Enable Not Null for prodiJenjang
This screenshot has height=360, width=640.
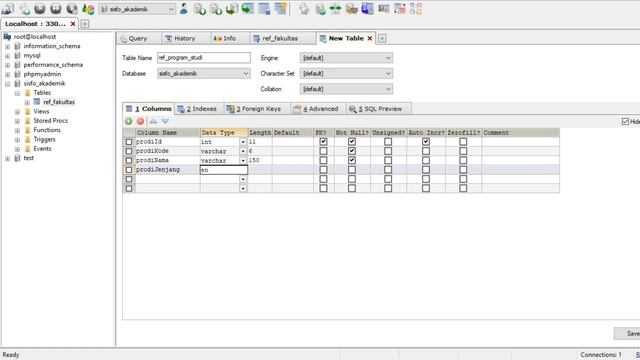click(x=352, y=170)
